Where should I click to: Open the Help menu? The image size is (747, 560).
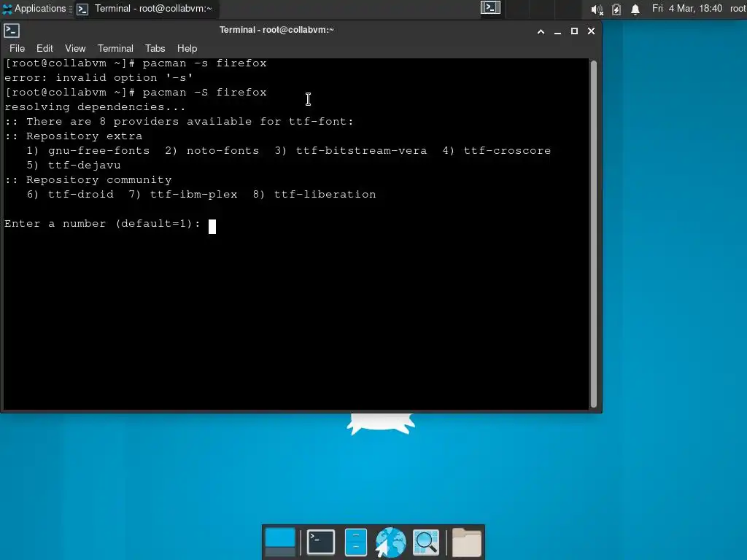pos(187,49)
